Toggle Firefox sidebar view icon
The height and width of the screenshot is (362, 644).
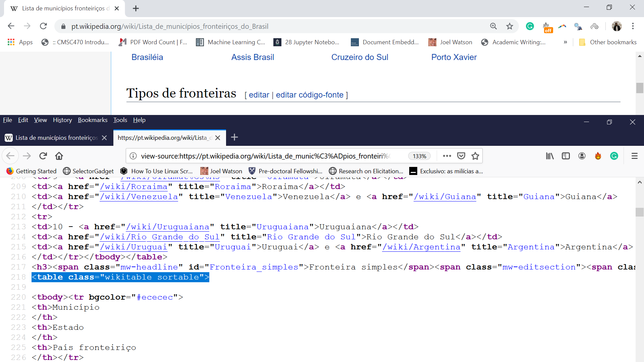click(566, 156)
